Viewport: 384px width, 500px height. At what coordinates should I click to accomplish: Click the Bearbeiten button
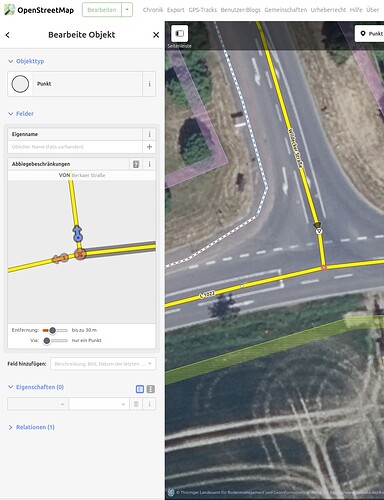[102, 10]
